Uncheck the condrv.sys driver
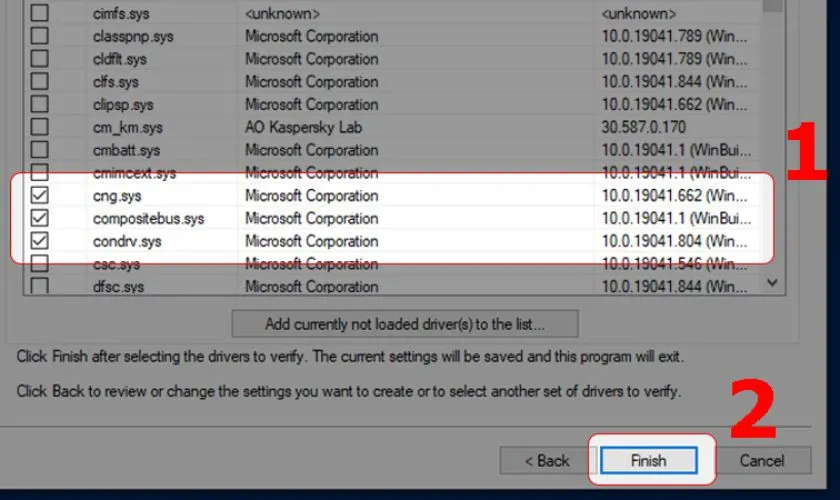This screenshot has height=500, width=840. point(40,242)
